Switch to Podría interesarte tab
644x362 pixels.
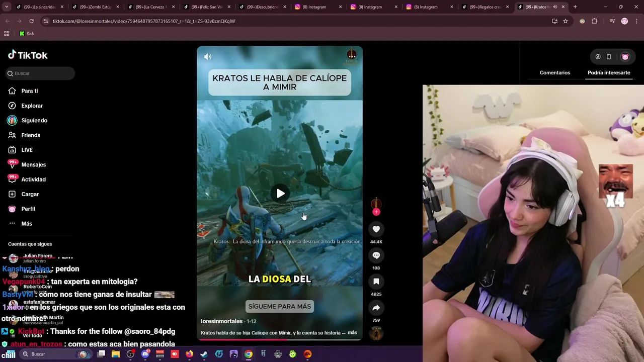pyautogui.click(x=609, y=73)
